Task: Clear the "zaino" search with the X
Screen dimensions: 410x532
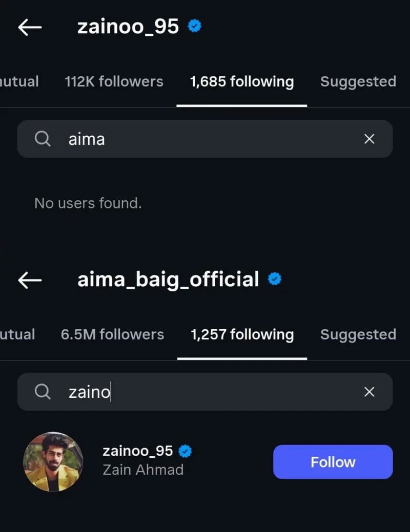Action: point(369,392)
